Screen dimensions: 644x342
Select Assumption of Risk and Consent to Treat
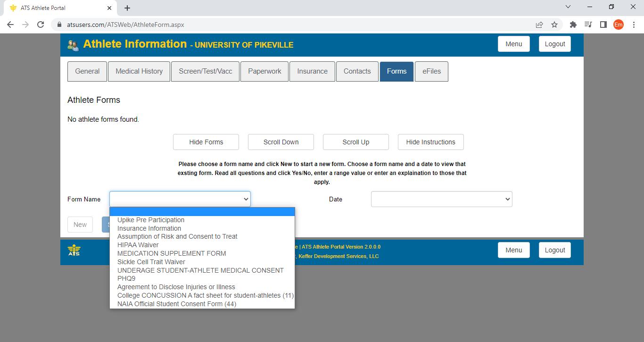click(202, 237)
